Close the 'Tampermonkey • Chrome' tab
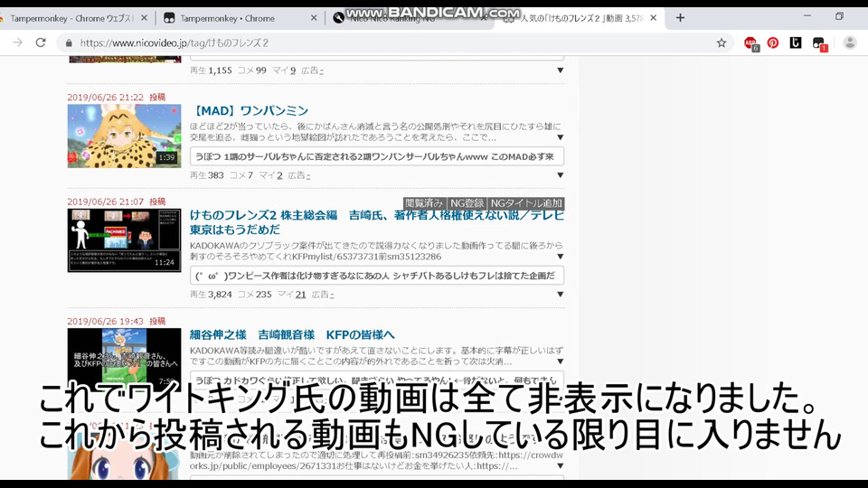 pos(314,18)
